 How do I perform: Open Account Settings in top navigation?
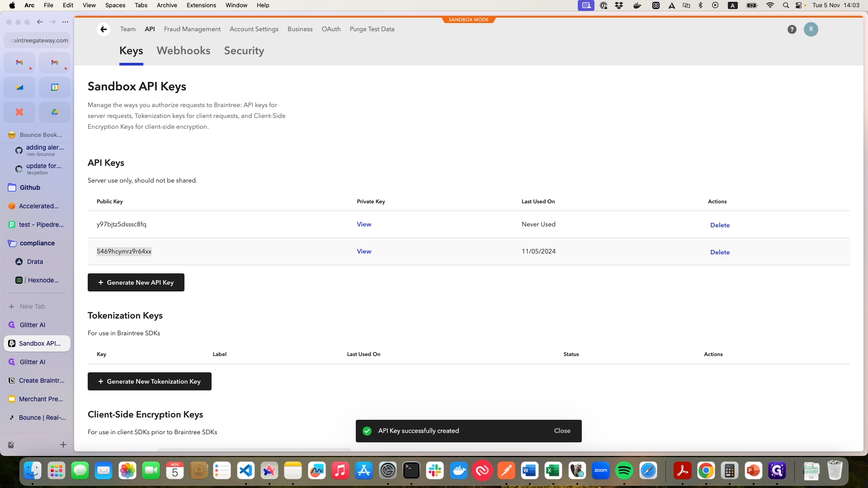[x=254, y=29]
